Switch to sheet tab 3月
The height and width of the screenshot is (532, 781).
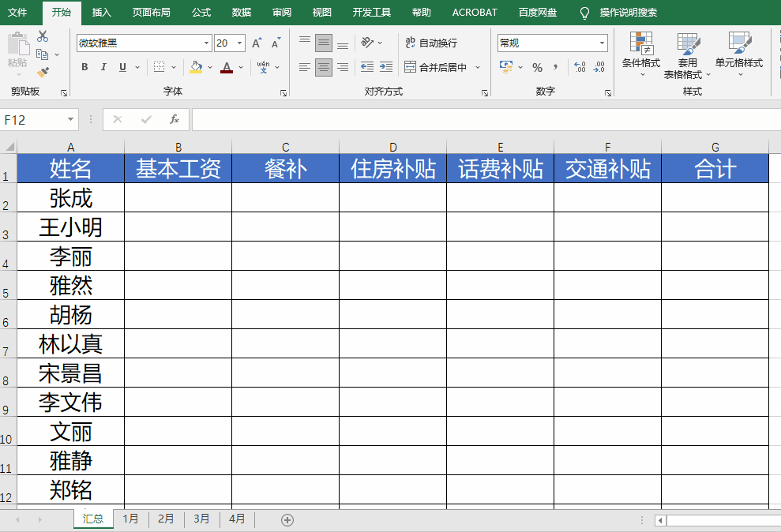click(x=201, y=519)
